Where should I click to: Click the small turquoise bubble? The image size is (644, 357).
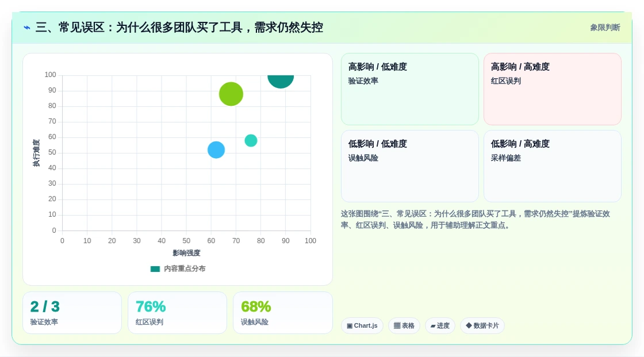[251, 140]
